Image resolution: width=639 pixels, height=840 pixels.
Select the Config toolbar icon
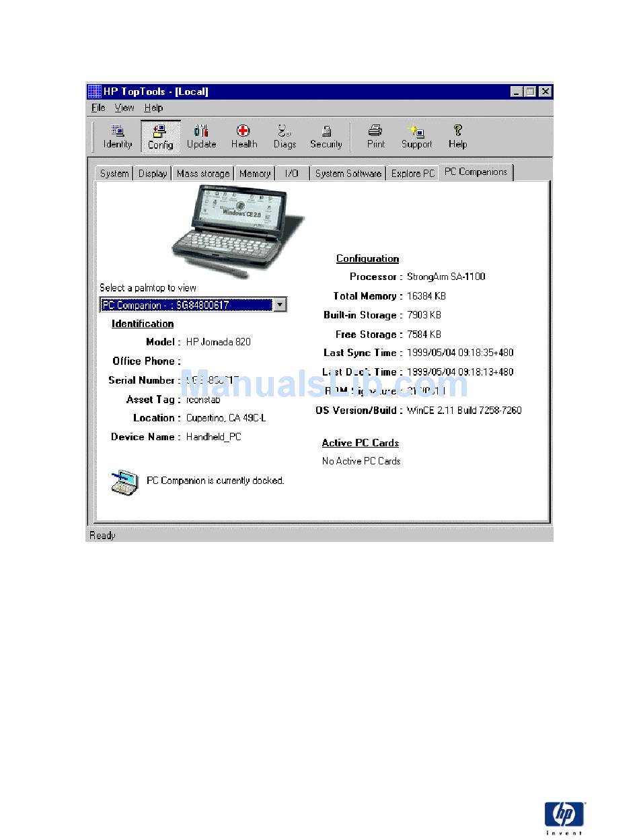[x=161, y=137]
